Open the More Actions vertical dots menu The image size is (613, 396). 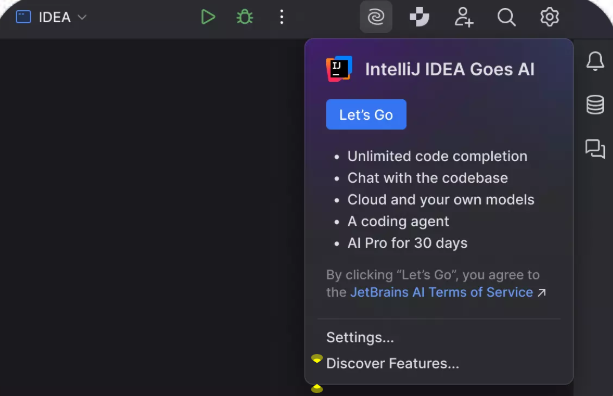click(x=281, y=17)
